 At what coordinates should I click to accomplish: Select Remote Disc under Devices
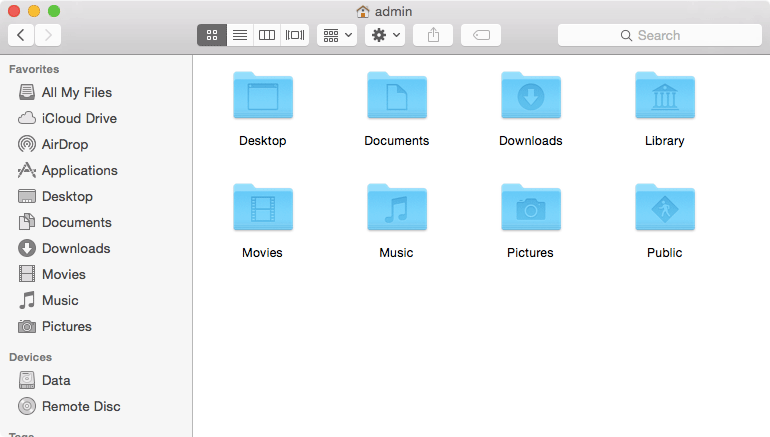coord(80,406)
